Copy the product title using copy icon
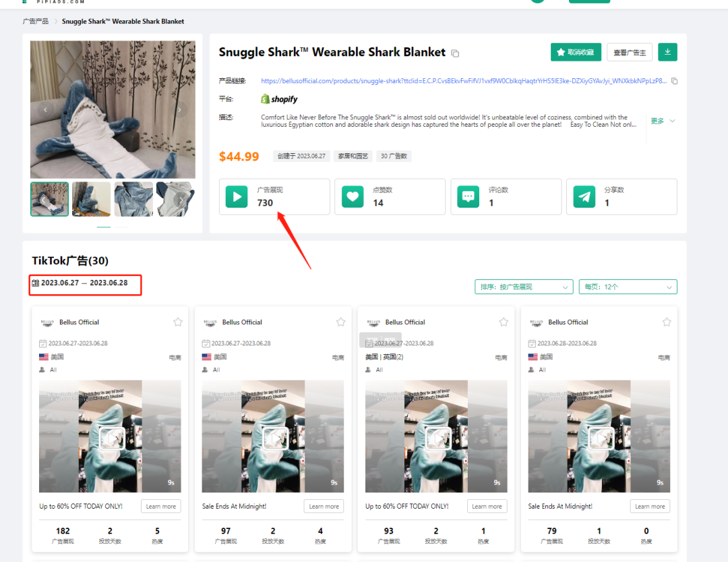The height and width of the screenshot is (562, 728). point(455,53)
